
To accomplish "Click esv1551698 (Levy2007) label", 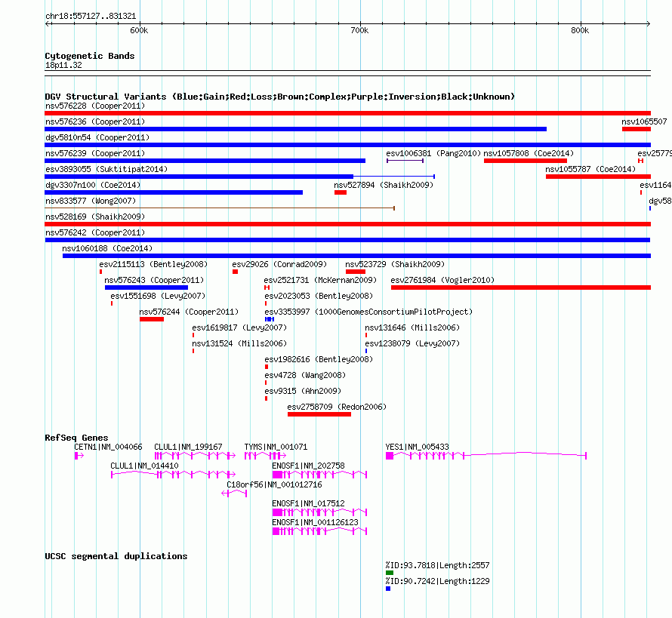I will (158, 296).
